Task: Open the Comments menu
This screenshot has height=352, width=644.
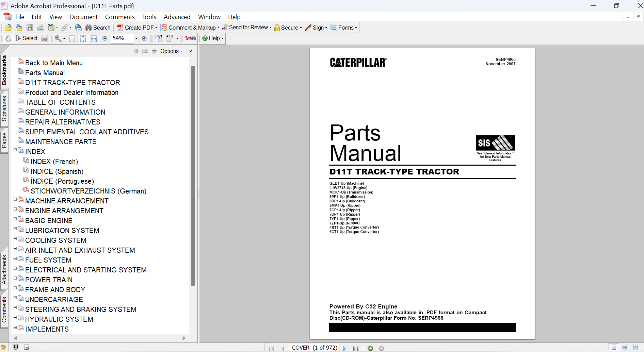Action: pos(120,17)
